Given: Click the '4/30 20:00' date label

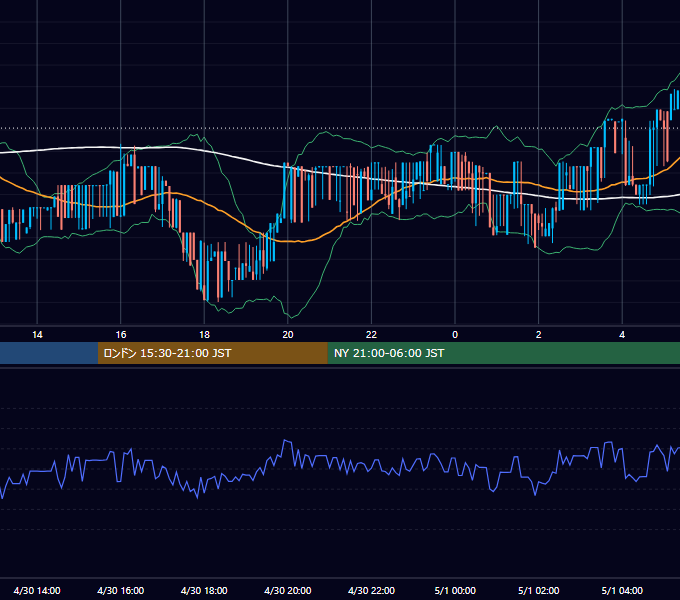Looking at the screenshot, I should pos(288,590).
